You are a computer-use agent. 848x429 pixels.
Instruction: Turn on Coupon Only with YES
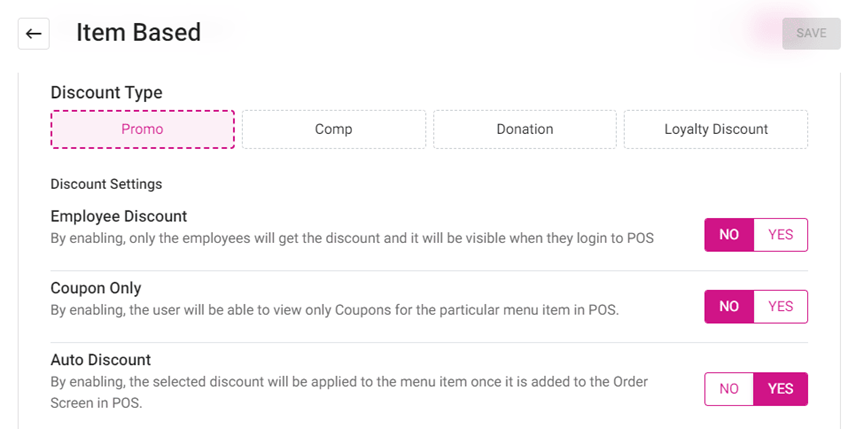tap(780, 307)
